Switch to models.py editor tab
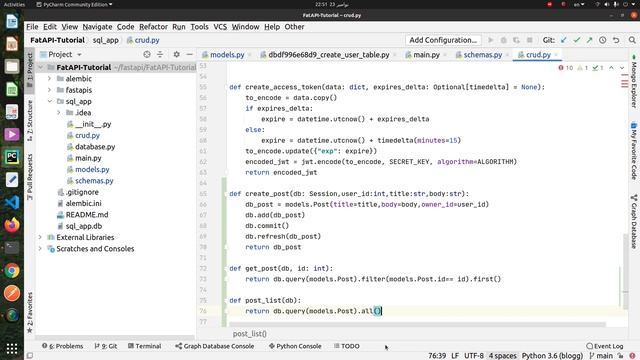The width and height of the screenshot is (640, 360). pyautogui.click(x=227, y=55)
